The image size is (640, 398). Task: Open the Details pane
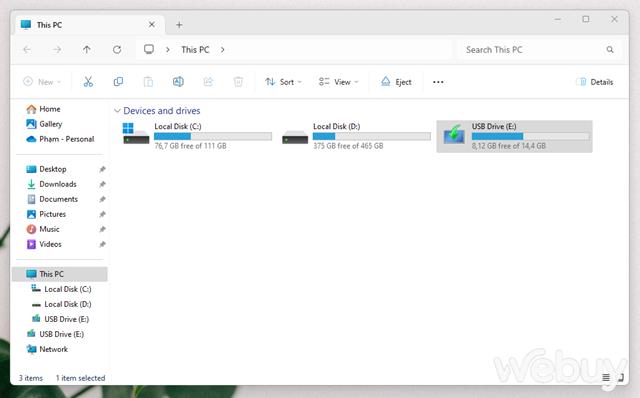[595, 82]
